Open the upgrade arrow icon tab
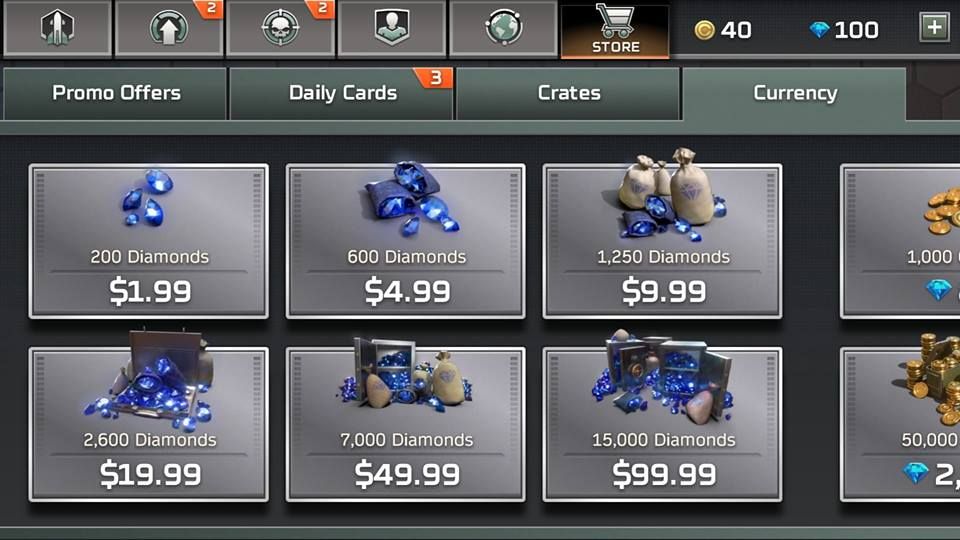The width and height of the screenshot is (960, 540). [169, 28]
